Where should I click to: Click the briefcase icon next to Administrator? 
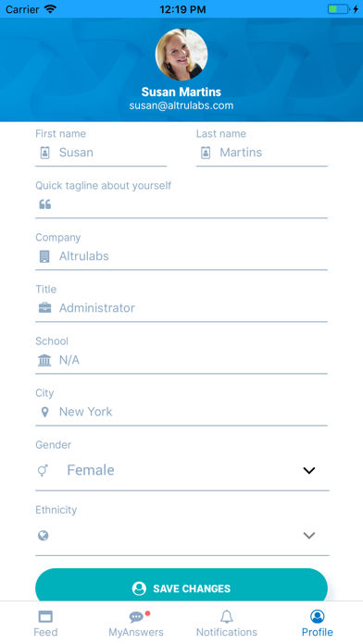click(x=44, y=307)
